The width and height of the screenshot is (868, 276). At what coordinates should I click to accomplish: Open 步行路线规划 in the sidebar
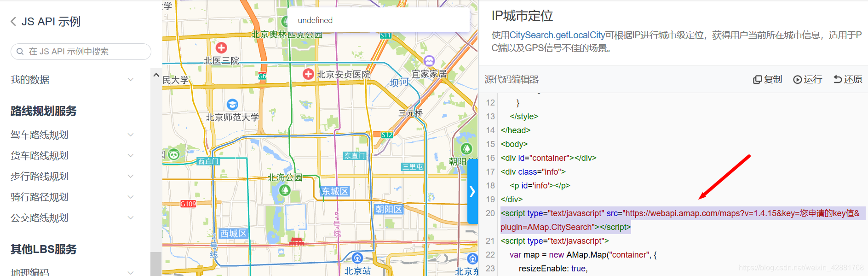40,176
